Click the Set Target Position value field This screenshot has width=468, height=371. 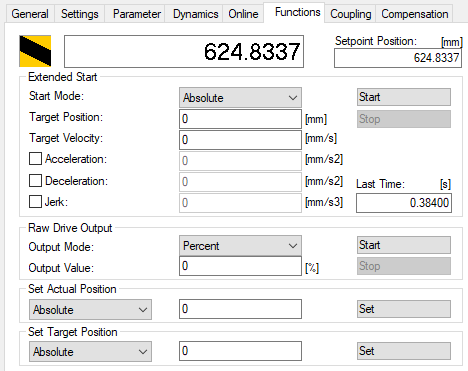click(x=240, y=351)
